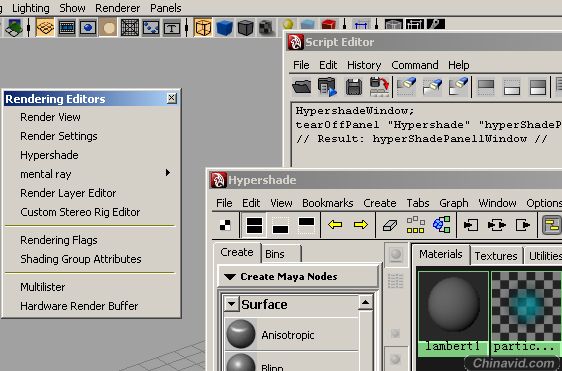The width and height of the screenshot is (562, 371).
Task: Click the next graph right arrow
Action: pyautogui.click(x=361, y=225)
